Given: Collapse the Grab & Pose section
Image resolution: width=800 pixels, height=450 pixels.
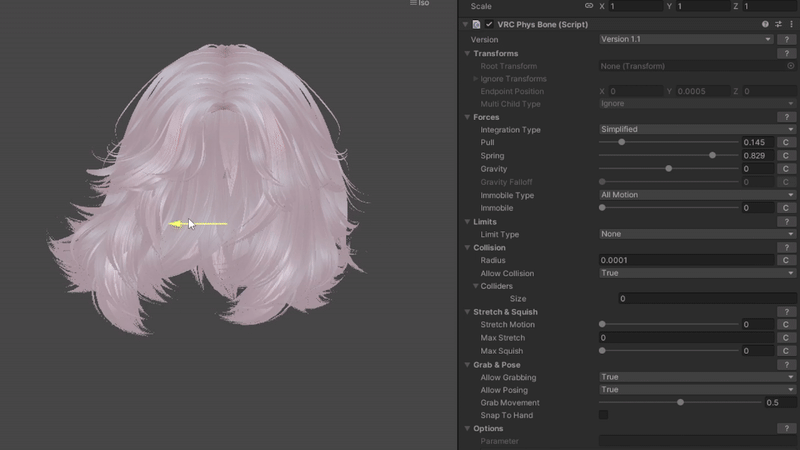Looking at the screenshot, I should (x=467, y=365).
